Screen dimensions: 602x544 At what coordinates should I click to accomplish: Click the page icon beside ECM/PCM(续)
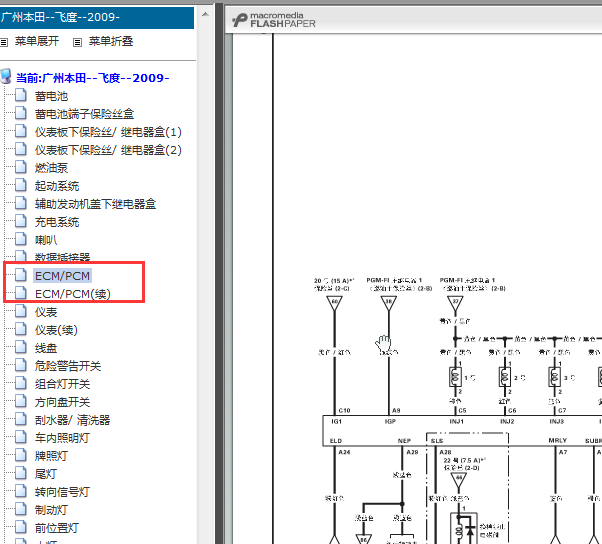click(21, 293)
